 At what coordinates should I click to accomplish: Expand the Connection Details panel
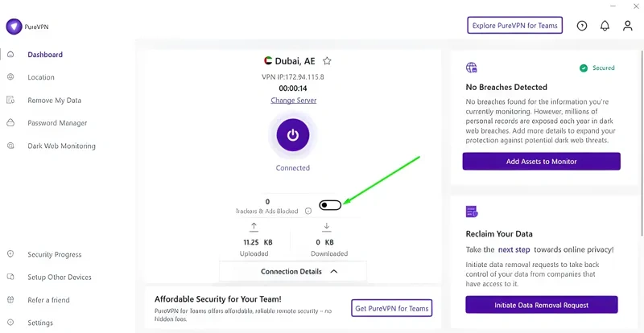click(x=291, y=272)
